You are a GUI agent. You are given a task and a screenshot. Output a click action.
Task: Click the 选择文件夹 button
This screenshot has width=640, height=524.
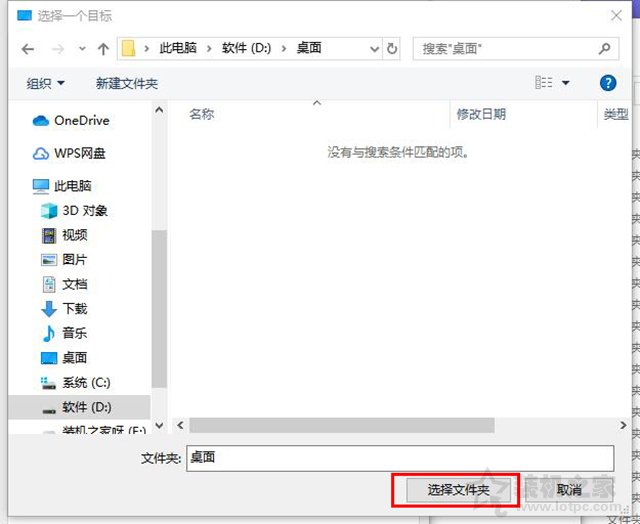[x=457, y=490]
